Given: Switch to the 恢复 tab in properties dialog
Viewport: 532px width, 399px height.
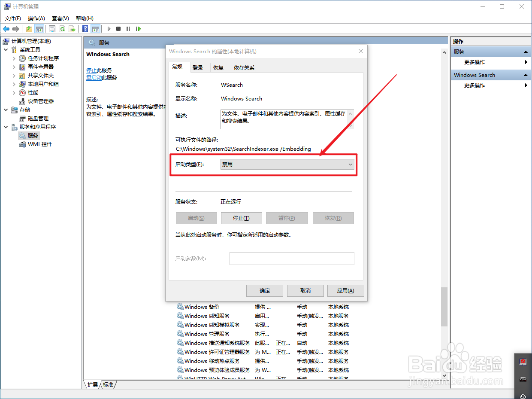Looking at the screenshot, I should (x=218, y=68).
